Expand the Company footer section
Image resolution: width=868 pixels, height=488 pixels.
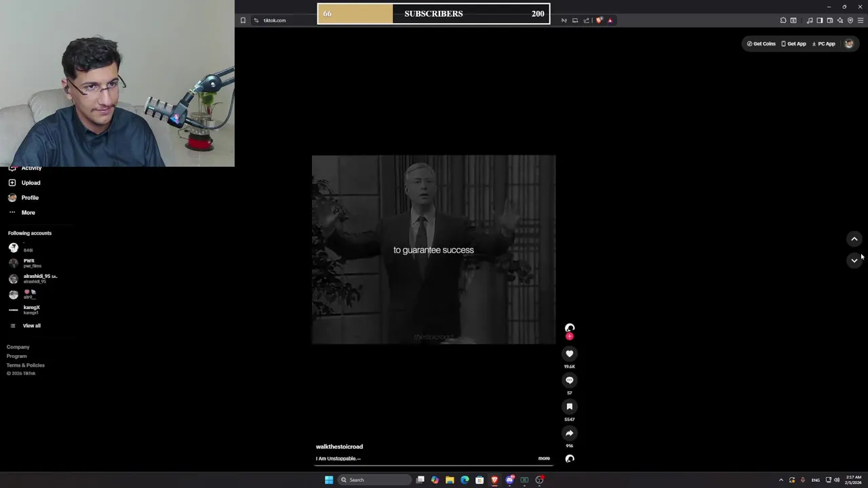tap(18, 347)
